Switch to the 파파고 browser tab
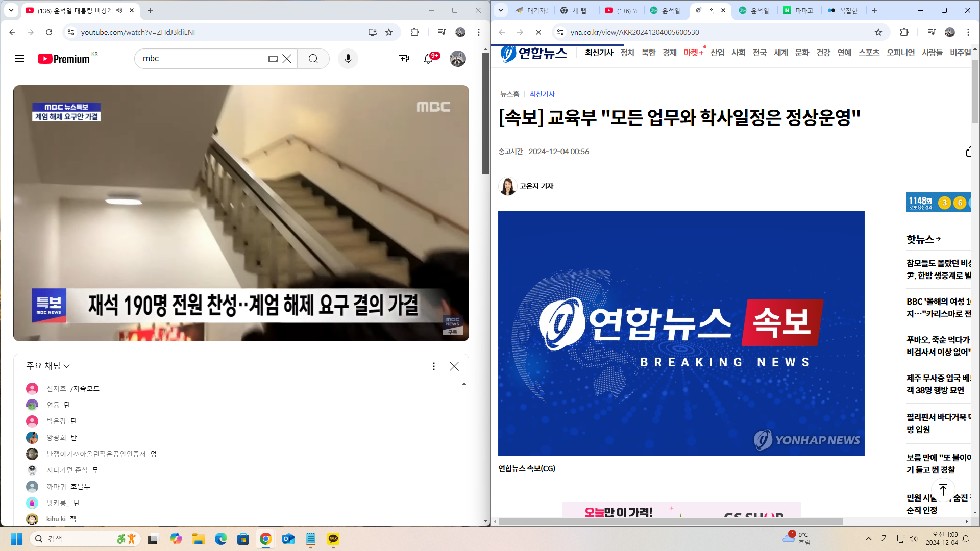Viewport: 980px width, 551px height. 799,10
